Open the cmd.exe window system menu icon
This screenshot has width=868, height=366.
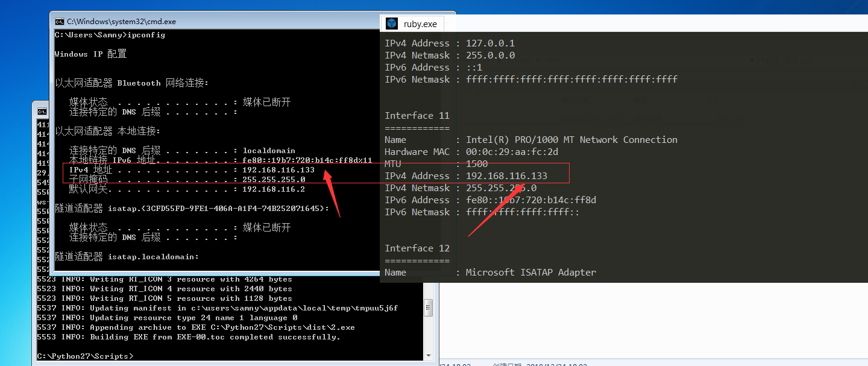59,21
